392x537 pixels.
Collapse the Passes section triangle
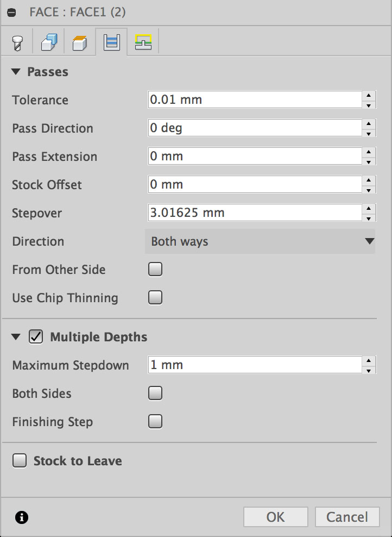(x=16, y=72)
